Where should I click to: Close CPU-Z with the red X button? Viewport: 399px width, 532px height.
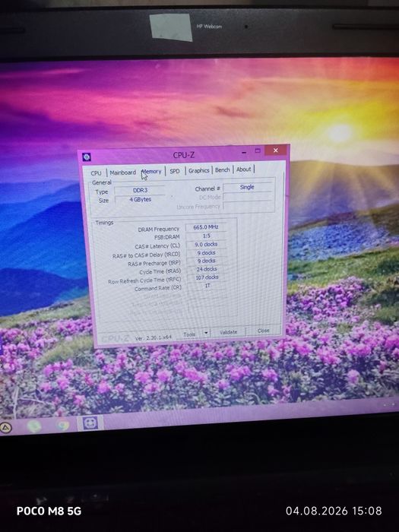276,150
